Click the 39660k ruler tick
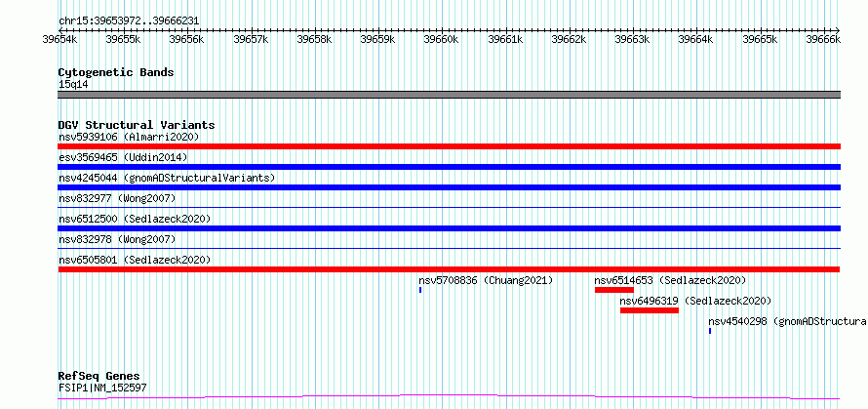 [441, 39]
